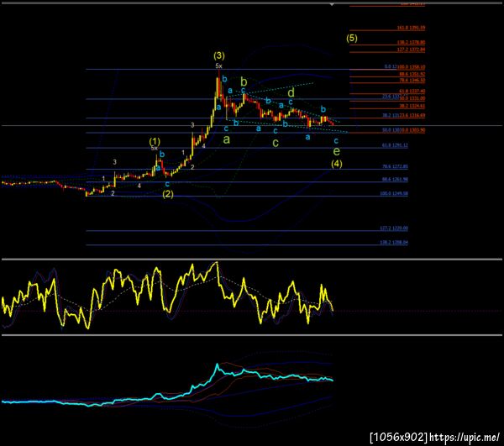Select the yellow (2) wave label
This screenshot has height=446, width=504.
tap(168, 194)
